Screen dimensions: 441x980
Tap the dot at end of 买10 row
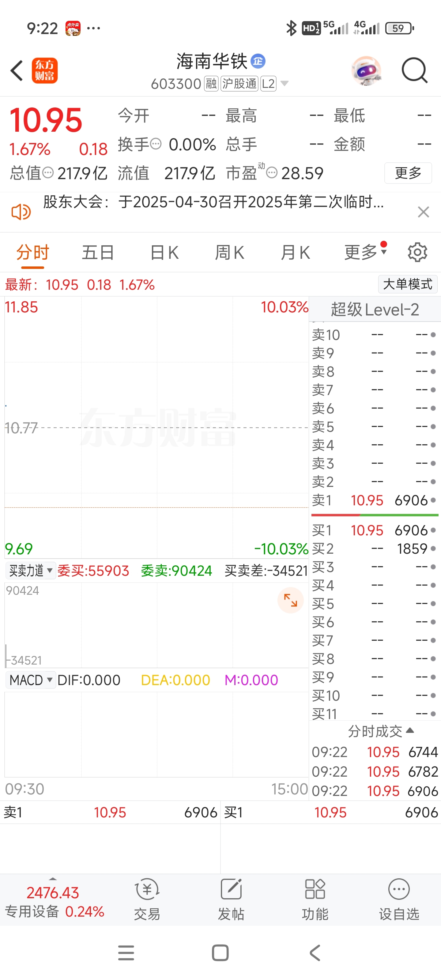coord(433,695)
